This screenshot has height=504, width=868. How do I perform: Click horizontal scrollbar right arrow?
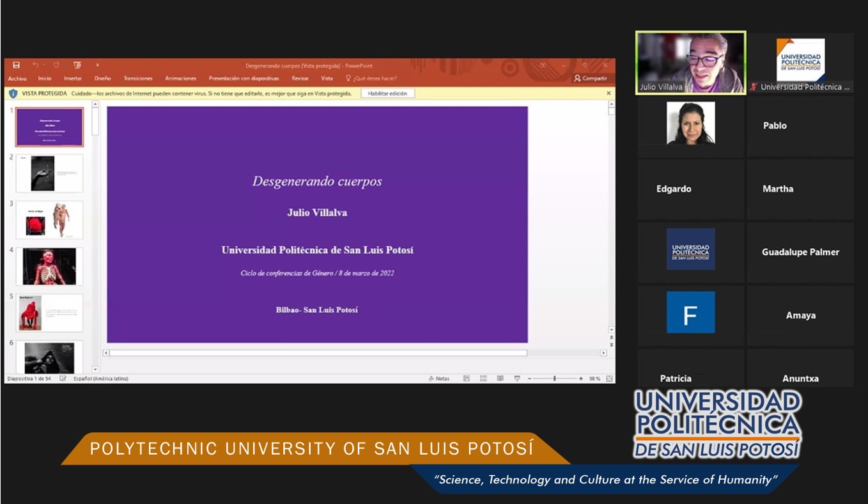coord(603,352)
